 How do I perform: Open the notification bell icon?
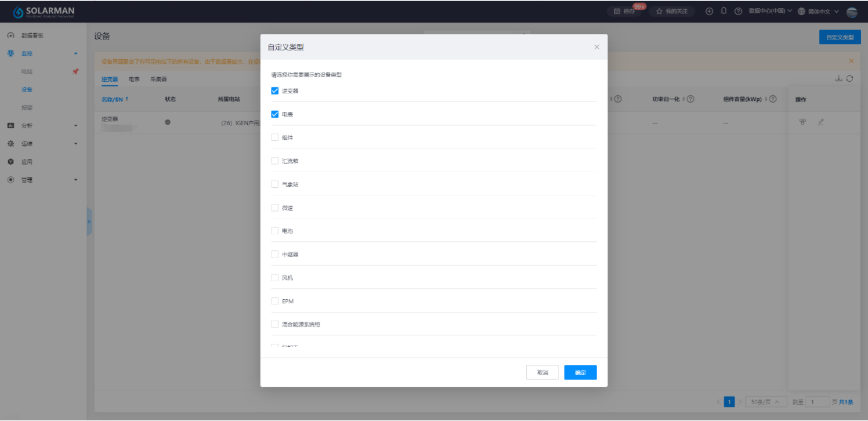(724, 11)
